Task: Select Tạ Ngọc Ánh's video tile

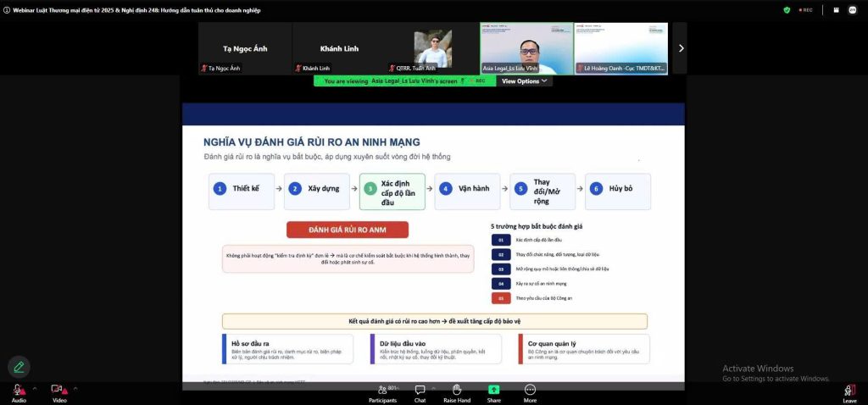Action: coord(245,48)
